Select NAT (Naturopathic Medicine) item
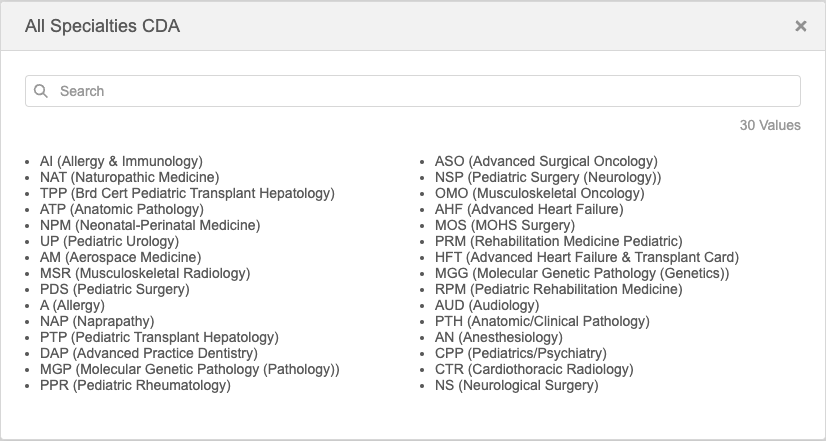This screenshot has height=441, width=826. [x=129, y=177]
